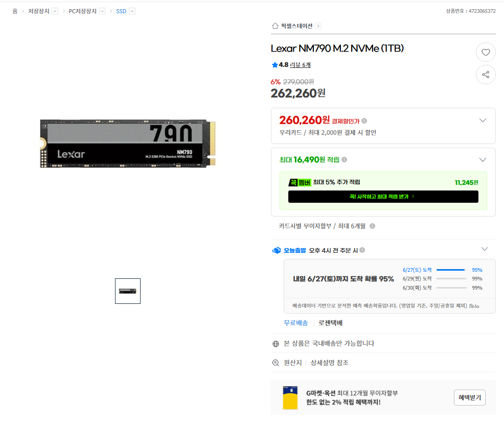Click 로젠택배 courier text
Image resolution: width=504 pixels, height=429 pixels.
pyautogui.click(x=330, y=323)
